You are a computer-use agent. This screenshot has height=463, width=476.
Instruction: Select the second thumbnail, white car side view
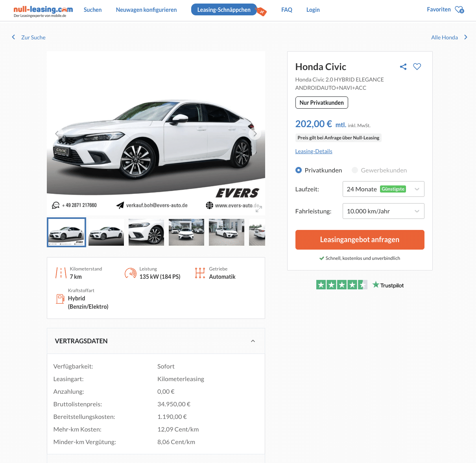click(x=106, y=232)
